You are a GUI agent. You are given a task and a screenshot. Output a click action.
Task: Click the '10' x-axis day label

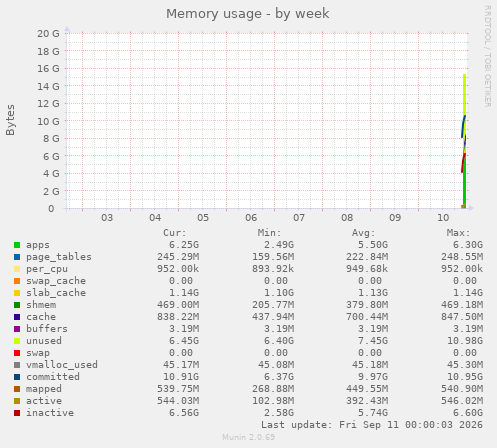(443, 218)
